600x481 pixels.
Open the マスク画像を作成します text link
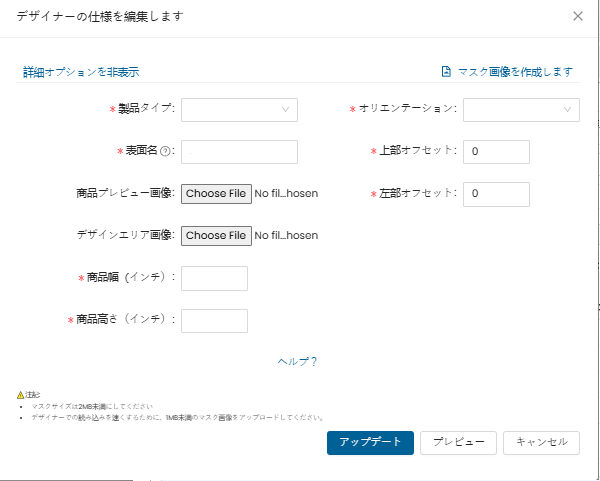(515, 72)
